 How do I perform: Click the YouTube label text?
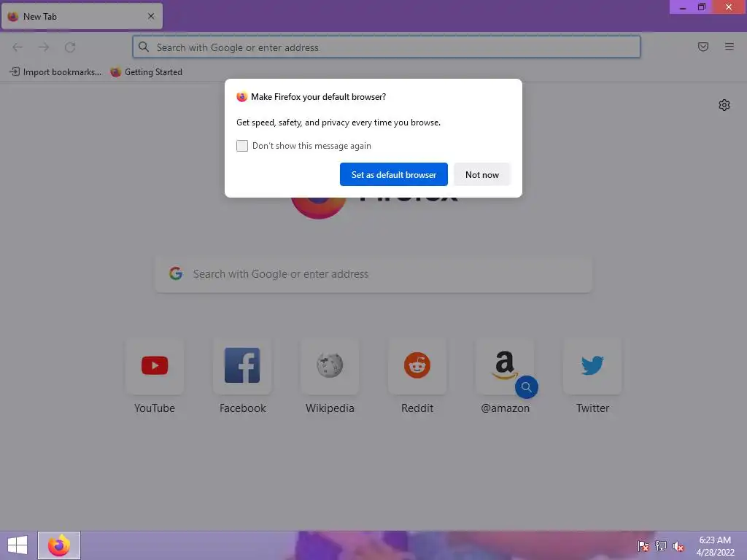tap(155, 408)
